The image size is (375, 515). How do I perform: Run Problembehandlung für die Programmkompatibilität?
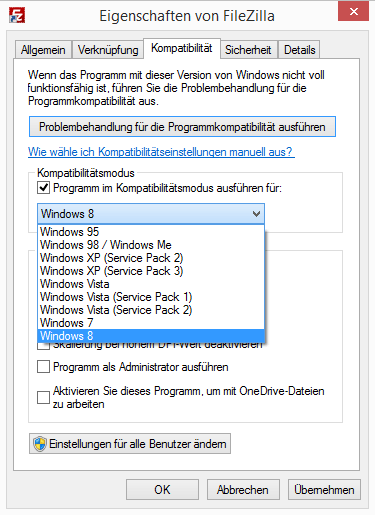[182, 127]
